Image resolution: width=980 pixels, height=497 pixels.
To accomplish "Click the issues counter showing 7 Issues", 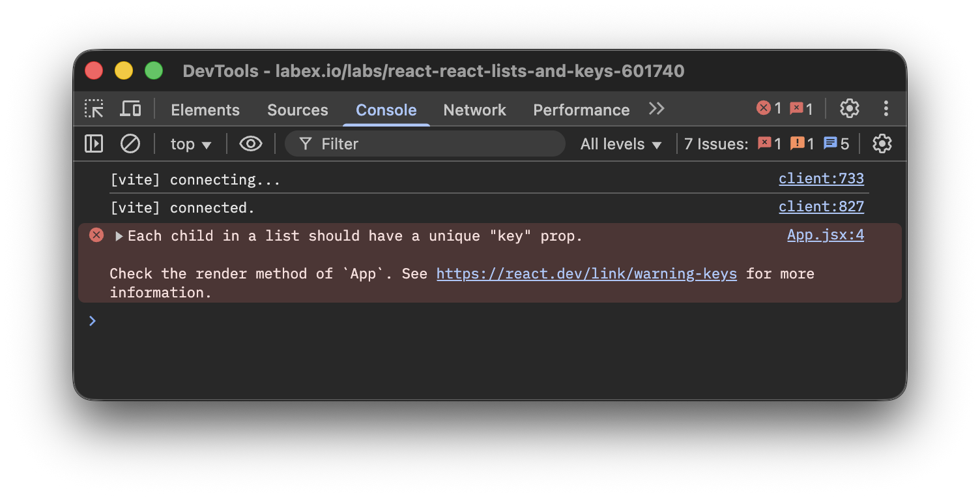I will pyautogui.click(x=717, y=143).
